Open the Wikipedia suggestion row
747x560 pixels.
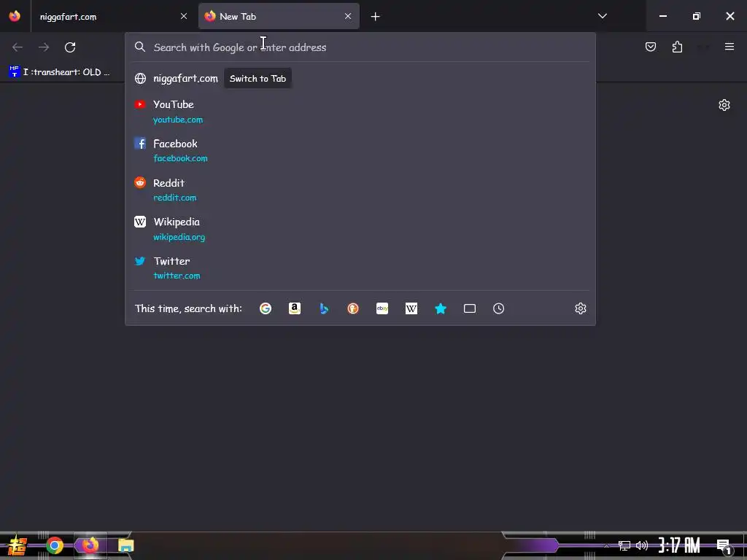(360, 228)
